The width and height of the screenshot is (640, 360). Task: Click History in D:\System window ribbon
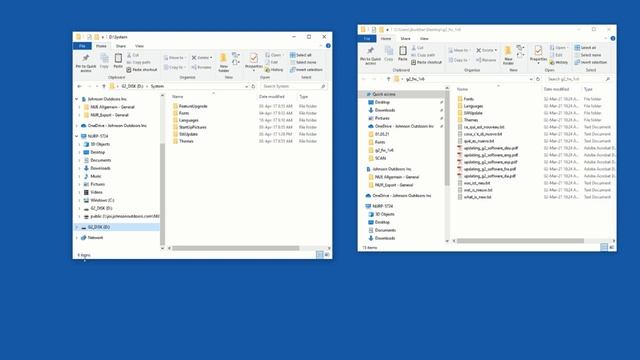(274, 70)
